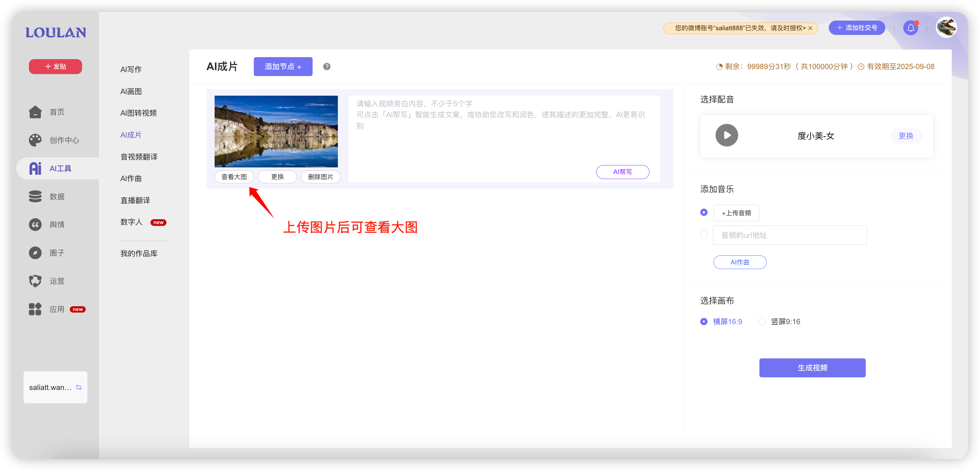Select AI成片 menu item
This screenshot has width=980, height=471.
[131, 135]
